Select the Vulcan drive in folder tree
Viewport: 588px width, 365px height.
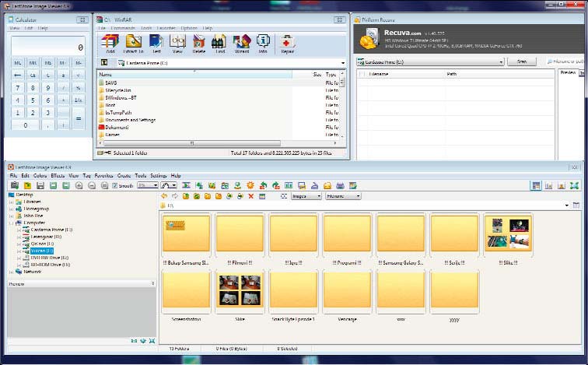(42, 251)
